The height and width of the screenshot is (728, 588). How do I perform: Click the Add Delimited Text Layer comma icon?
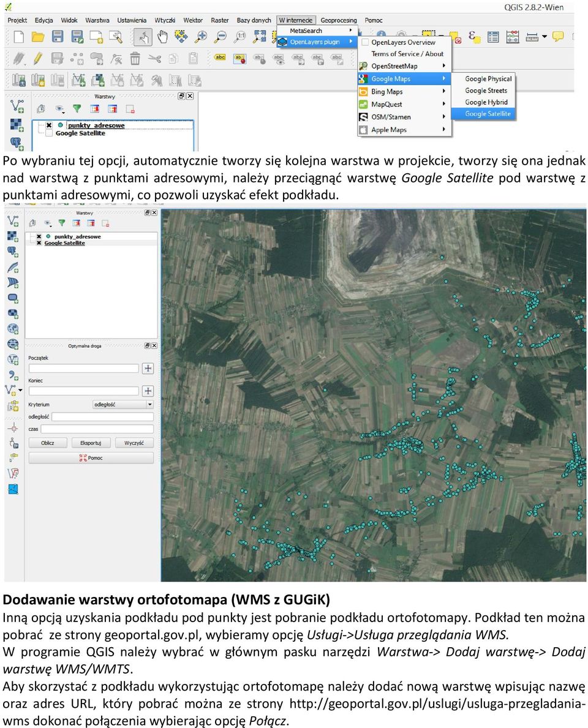pyautogui.click(x=13, y=375)
